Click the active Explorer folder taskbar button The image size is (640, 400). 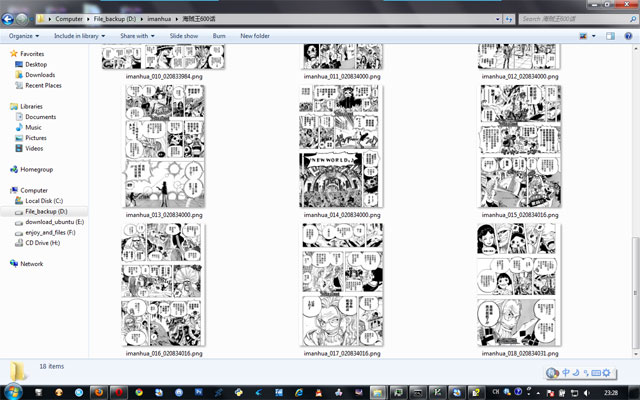coord(378,392)
